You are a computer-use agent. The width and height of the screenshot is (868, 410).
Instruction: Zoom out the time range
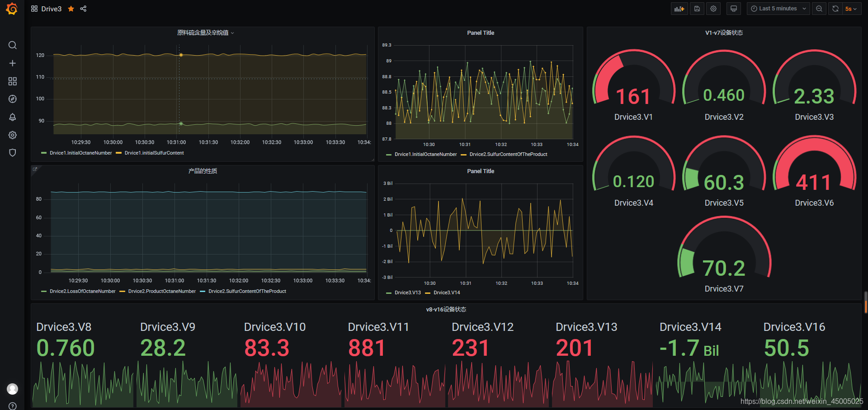(x=819, y=9)
